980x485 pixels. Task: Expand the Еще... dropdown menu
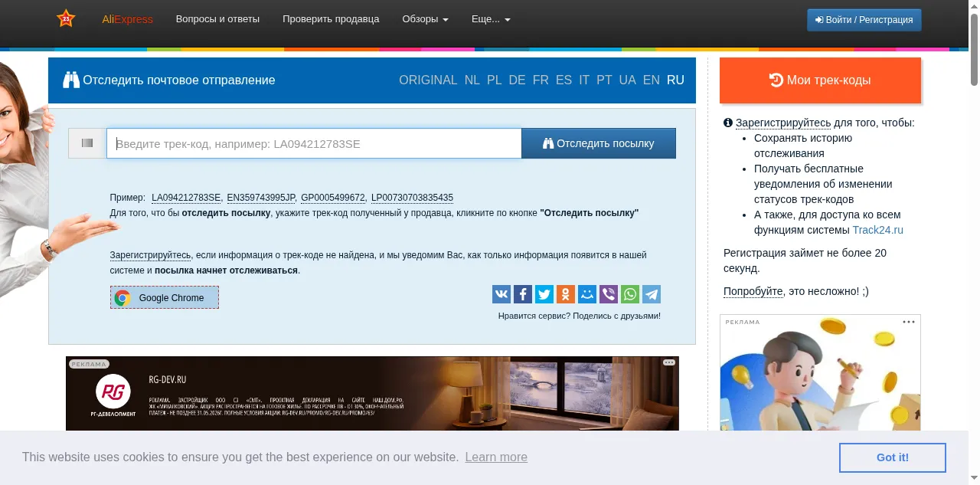(x=491, y=19)
